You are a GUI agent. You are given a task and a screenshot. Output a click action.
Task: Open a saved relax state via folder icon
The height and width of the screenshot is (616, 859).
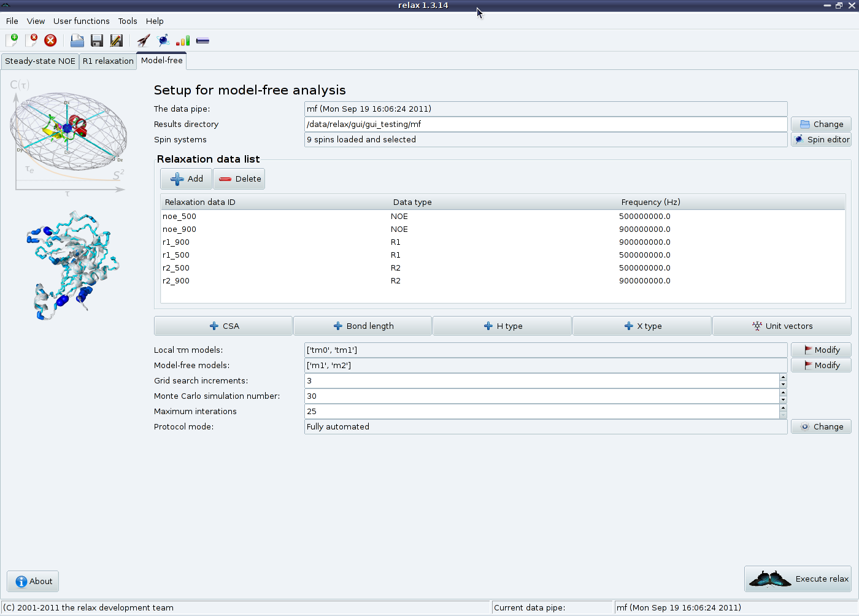[x=77, y=40]
